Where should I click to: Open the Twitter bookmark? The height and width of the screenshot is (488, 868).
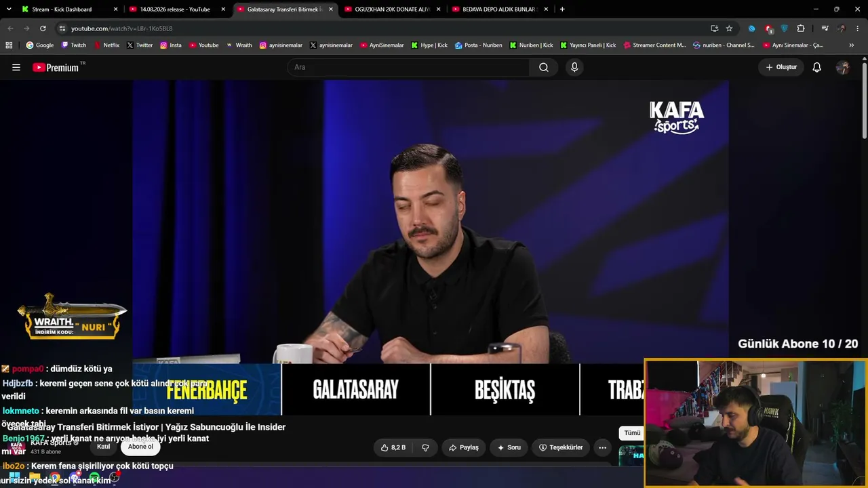coord(140,45)
